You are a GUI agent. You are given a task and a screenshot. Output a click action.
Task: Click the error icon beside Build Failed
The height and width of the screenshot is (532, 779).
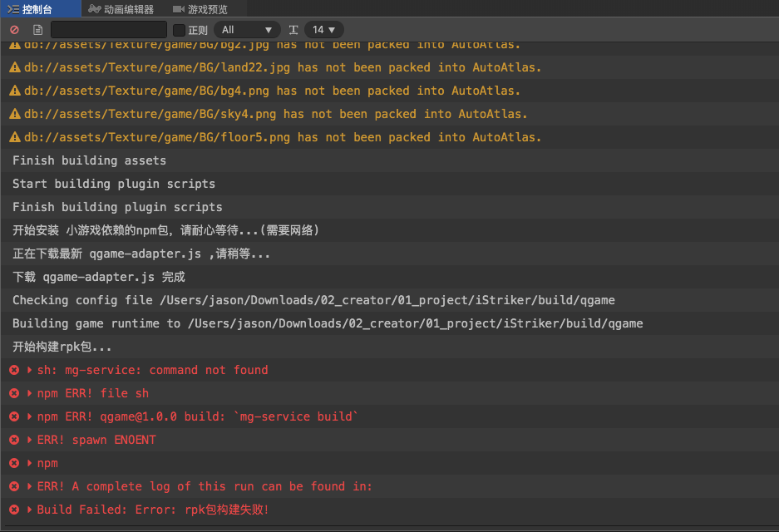pos(14,510)
